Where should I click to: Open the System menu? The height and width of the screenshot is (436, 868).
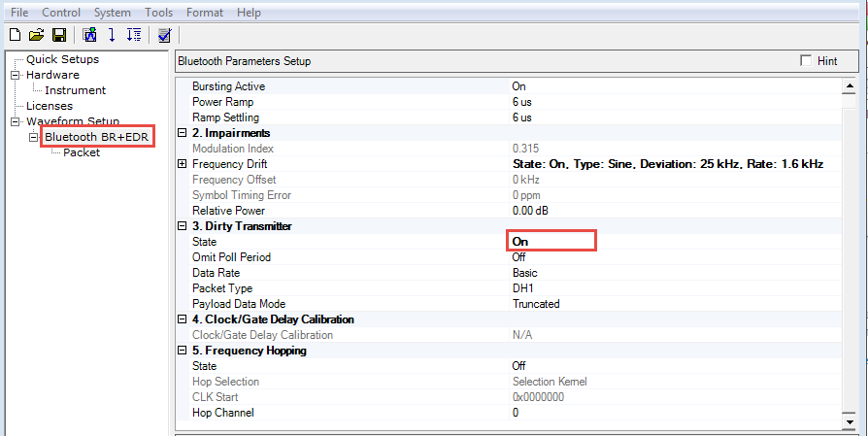[113, 13]
